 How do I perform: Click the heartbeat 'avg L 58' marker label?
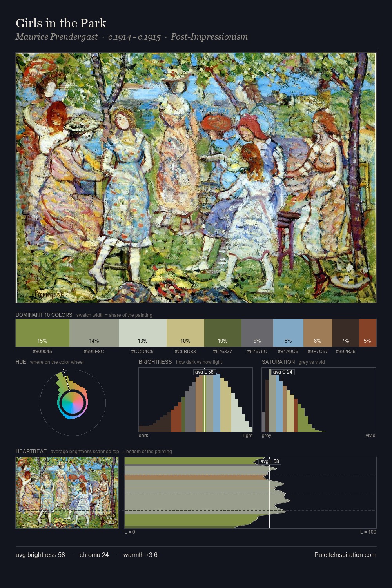pyautogui.click(x=270, y=461)
